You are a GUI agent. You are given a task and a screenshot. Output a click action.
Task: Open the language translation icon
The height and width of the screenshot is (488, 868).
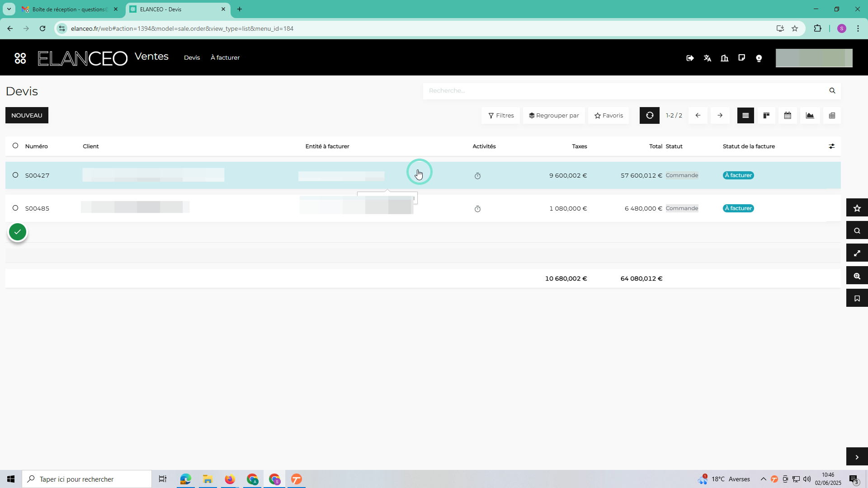pyautogui.click(x=707, y=58)
